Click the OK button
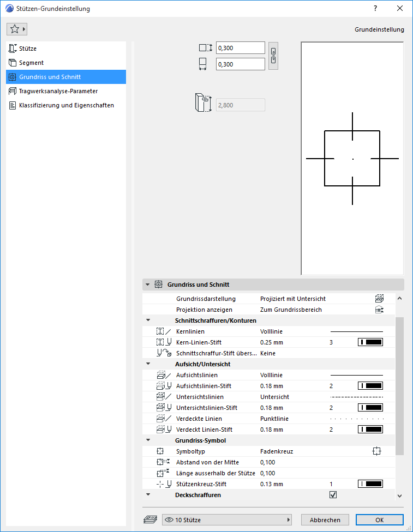This screenshot has height=532, width=413. coord(379,520)
